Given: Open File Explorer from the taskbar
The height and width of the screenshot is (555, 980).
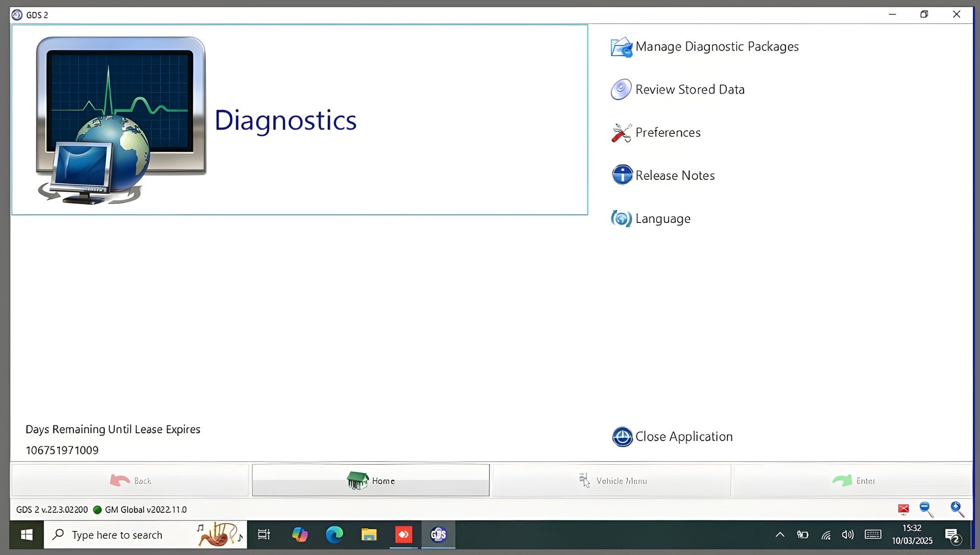Looking at the screenshot, I should (369, 534).
